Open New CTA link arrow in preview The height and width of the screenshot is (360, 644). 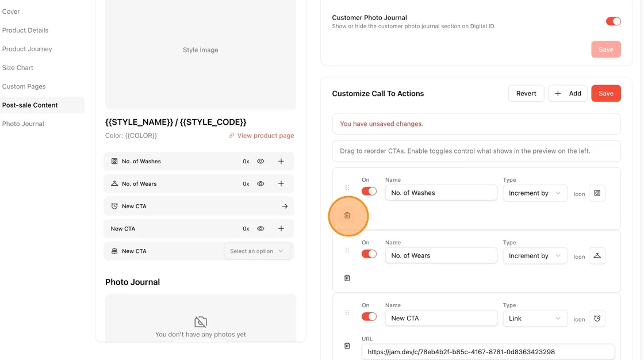tap(285, 206)
